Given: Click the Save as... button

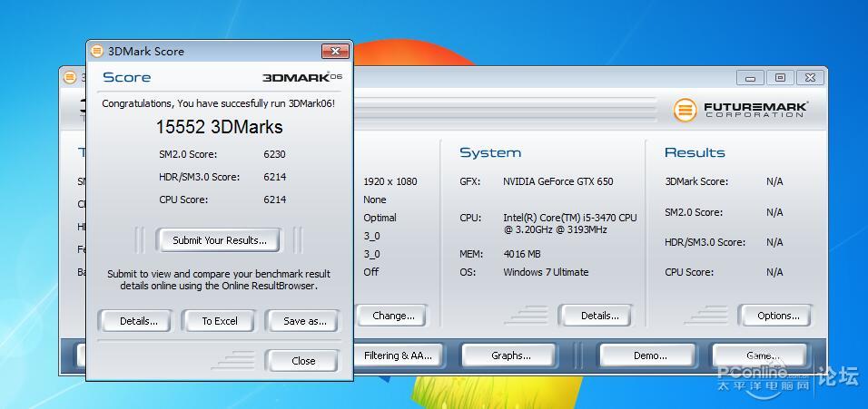Looking at the screenshot, I should click(302, 321).
